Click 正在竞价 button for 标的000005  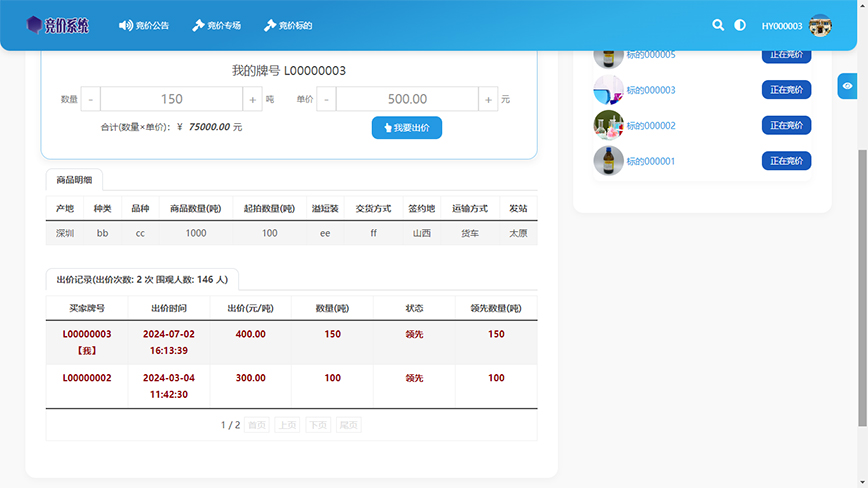787,55
